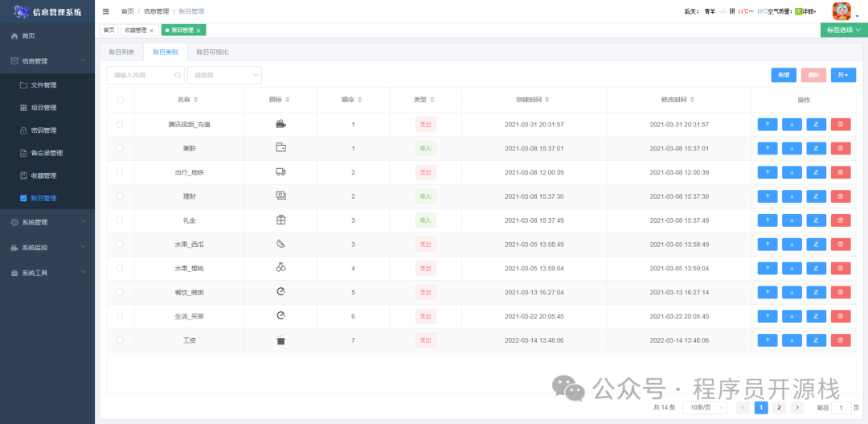This screenshot has height=424, width=868.
Task: Click the truck icon in 出行_地铁 row
Action: coord(280,172)
